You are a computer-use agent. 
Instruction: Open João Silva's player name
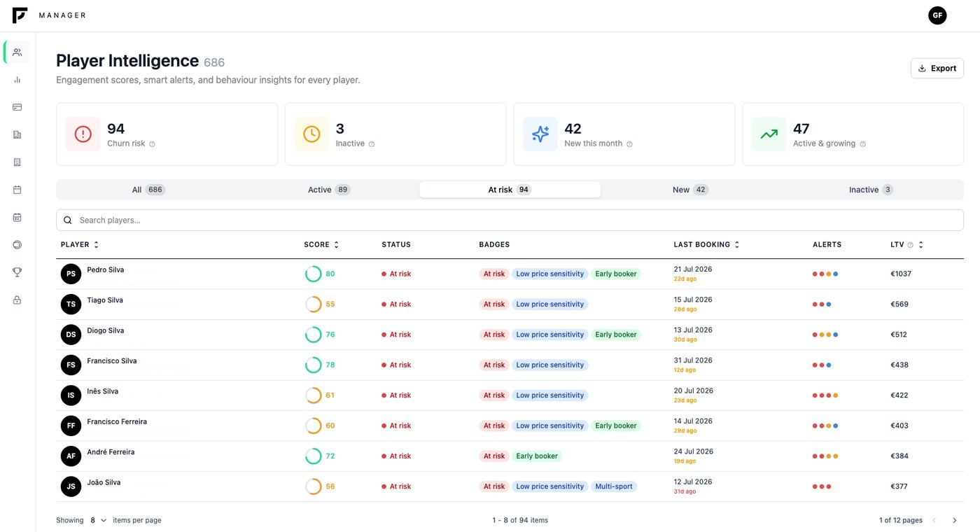coord(104,482)
